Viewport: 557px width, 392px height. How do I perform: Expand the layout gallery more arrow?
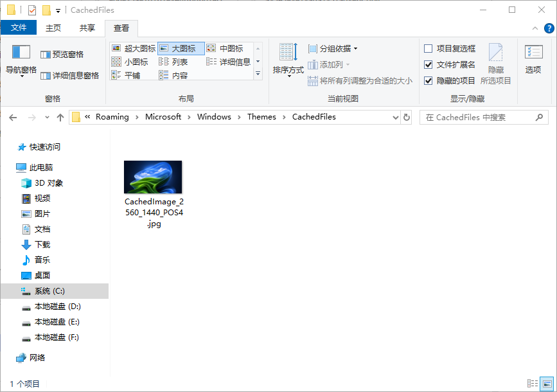(258, 74)
